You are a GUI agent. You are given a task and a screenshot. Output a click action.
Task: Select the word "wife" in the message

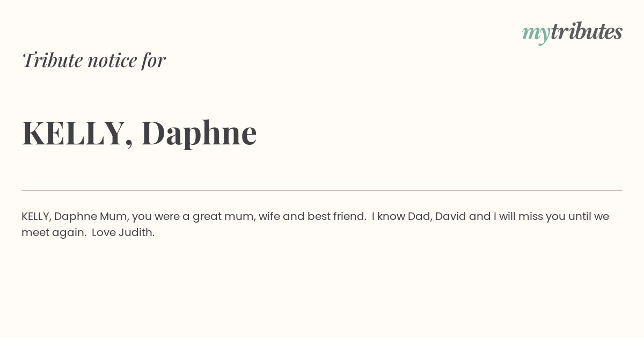click(x=269, y=216)
